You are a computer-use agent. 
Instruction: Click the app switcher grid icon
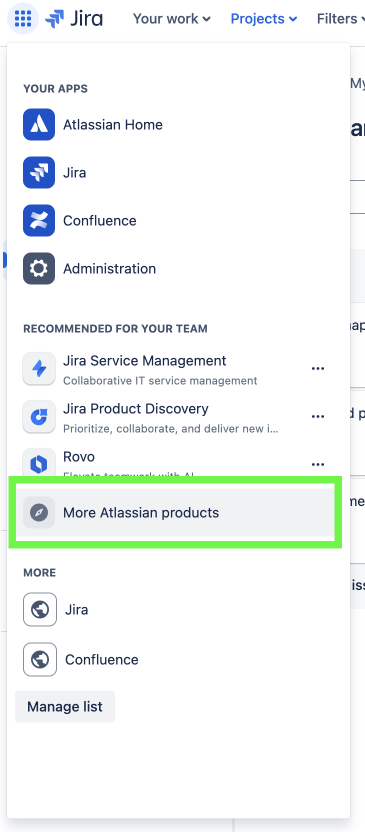[23, 19]
